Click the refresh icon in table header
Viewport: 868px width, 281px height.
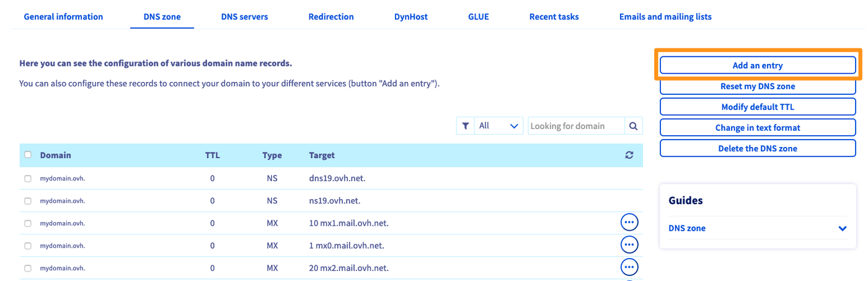pos(629,156)
